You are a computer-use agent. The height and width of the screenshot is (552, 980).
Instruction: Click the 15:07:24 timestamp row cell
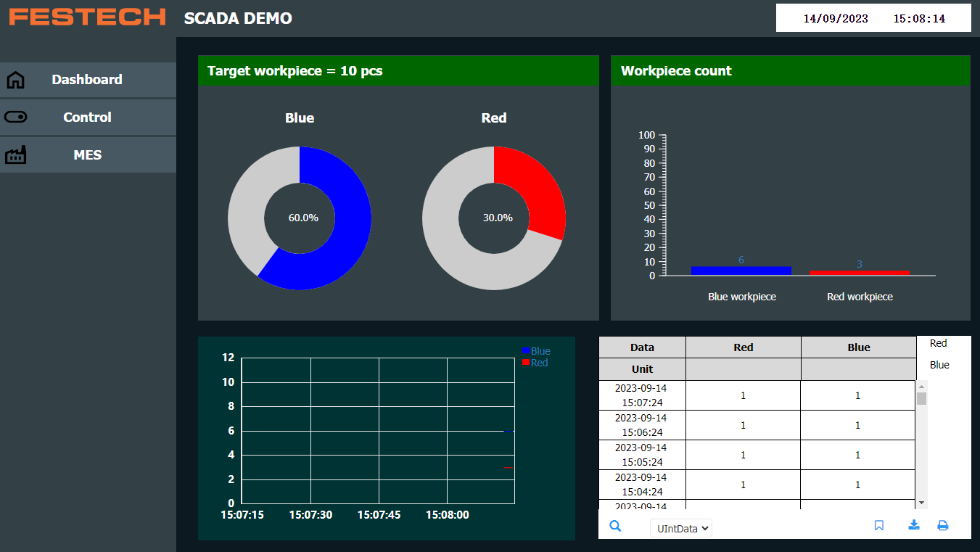641,395
